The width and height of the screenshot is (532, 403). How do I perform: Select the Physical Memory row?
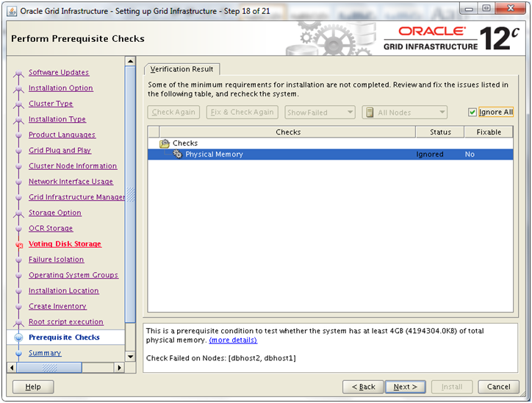330,154
